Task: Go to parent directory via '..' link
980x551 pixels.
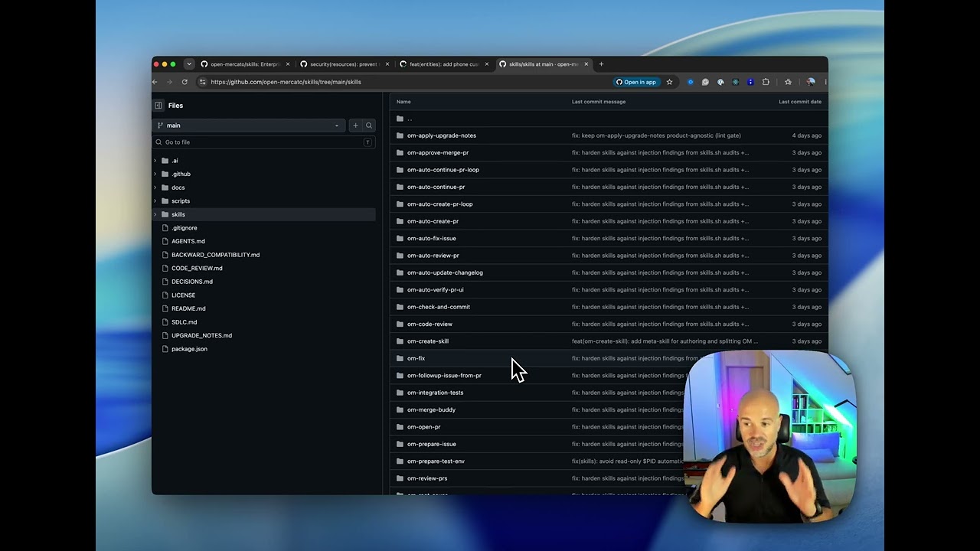Action: 410,119
